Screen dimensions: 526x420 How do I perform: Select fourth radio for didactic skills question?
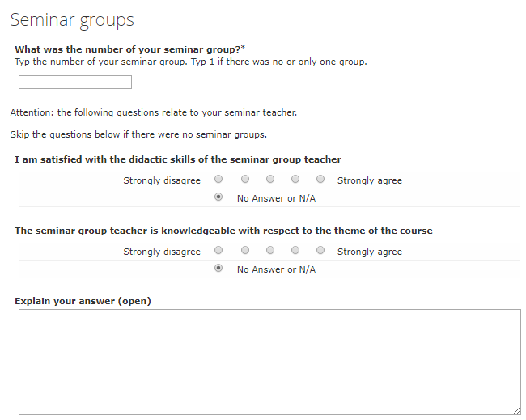click(295, 179)
